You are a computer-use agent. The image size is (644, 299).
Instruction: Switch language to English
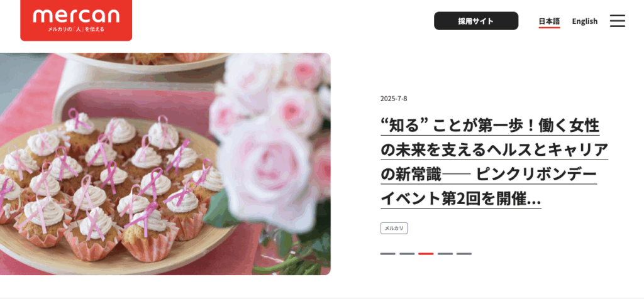[x=584, y=21]
